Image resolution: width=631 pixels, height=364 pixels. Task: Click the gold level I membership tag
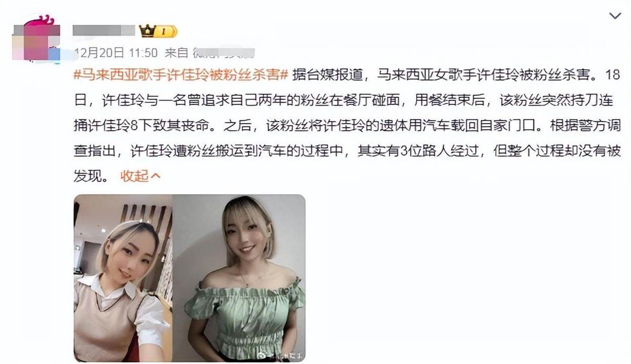point(166,32)
